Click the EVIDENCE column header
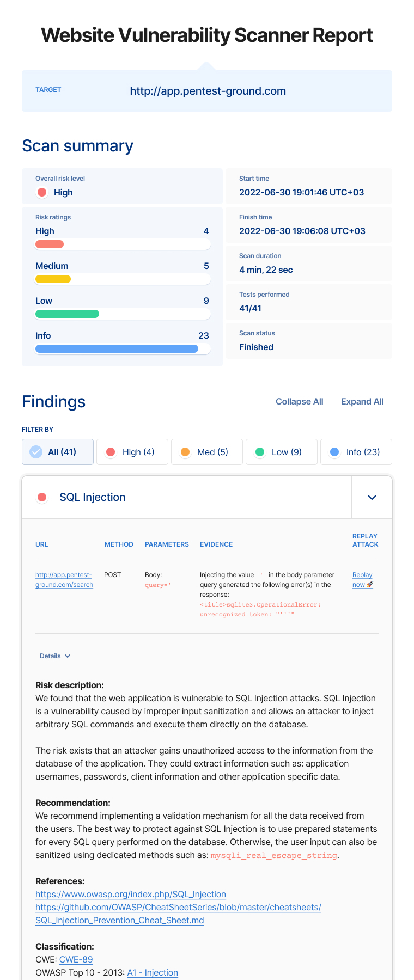This screenshot has width=414, height=980. pyautogui.click(x=216, y=544)
